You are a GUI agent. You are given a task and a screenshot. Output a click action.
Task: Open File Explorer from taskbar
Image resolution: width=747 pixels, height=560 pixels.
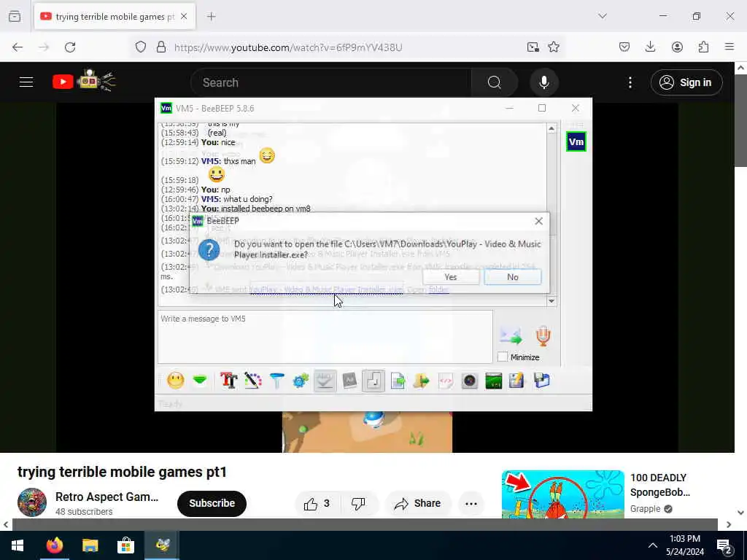[x=90, y=545]
